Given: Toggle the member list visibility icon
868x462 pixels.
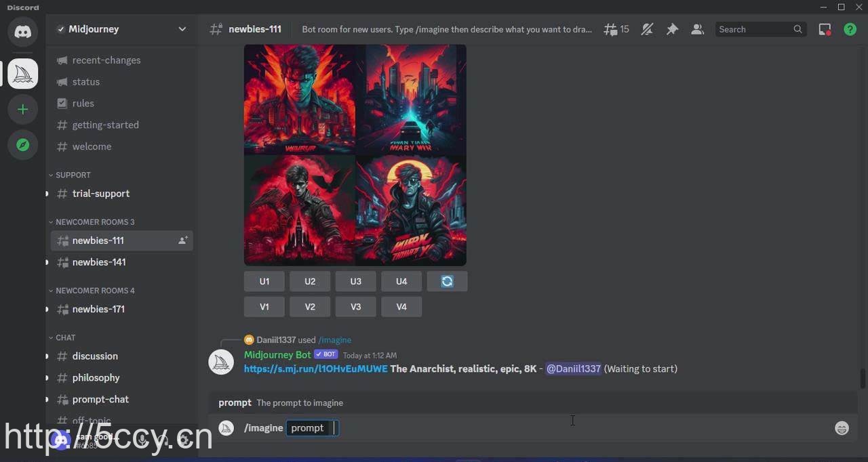Looking at the screenshot, I should click(x=697, y=29).
